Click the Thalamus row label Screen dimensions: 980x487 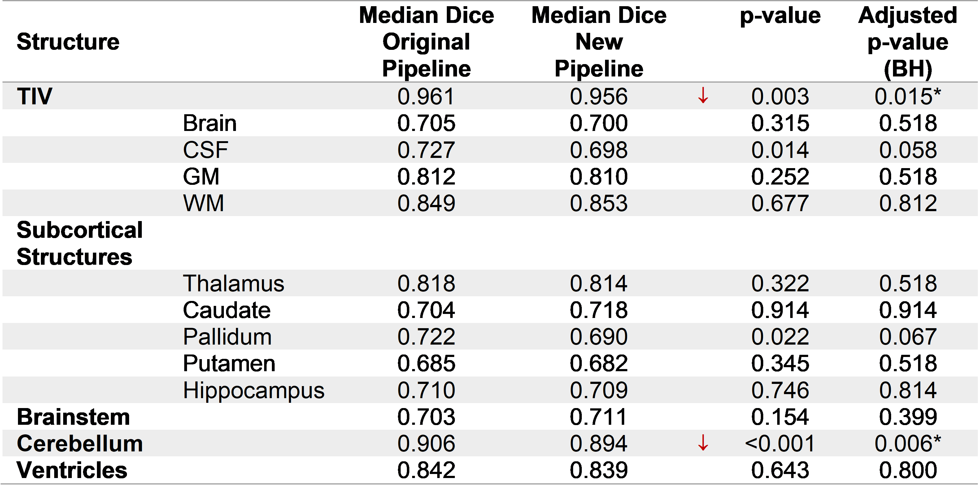(x=233, y=284)
